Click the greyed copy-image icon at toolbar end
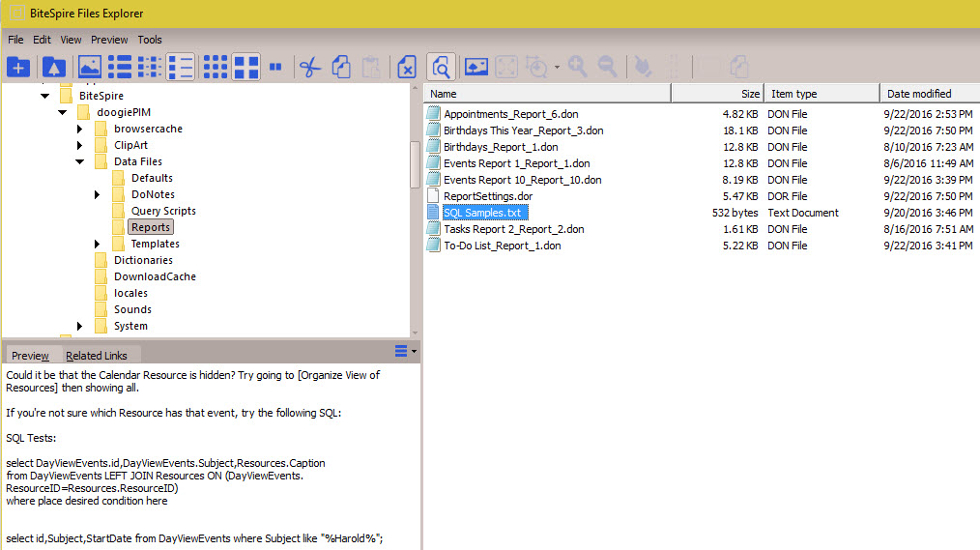This screenshot has width=980, height=550. [x=739, y=67]
